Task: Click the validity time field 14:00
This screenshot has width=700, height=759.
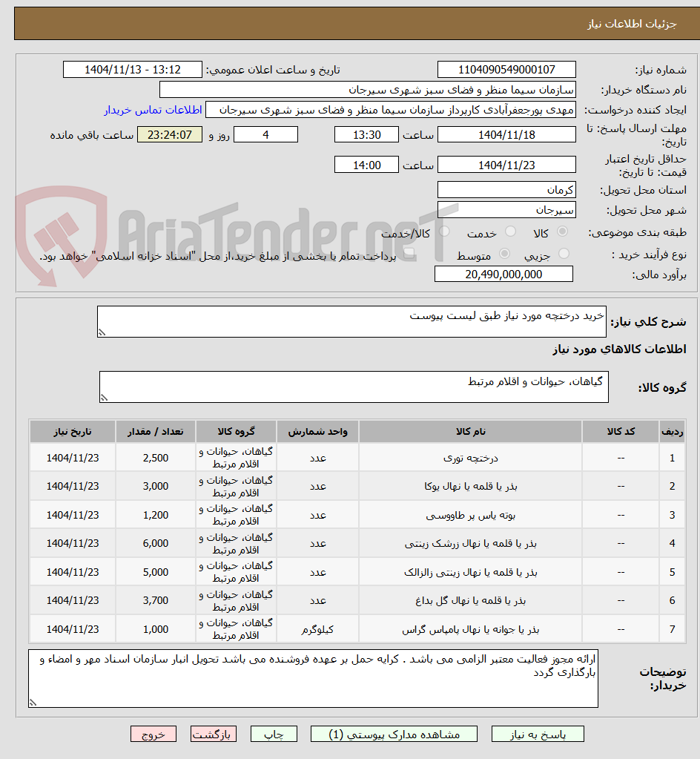Action: click(x=367, y=165)
